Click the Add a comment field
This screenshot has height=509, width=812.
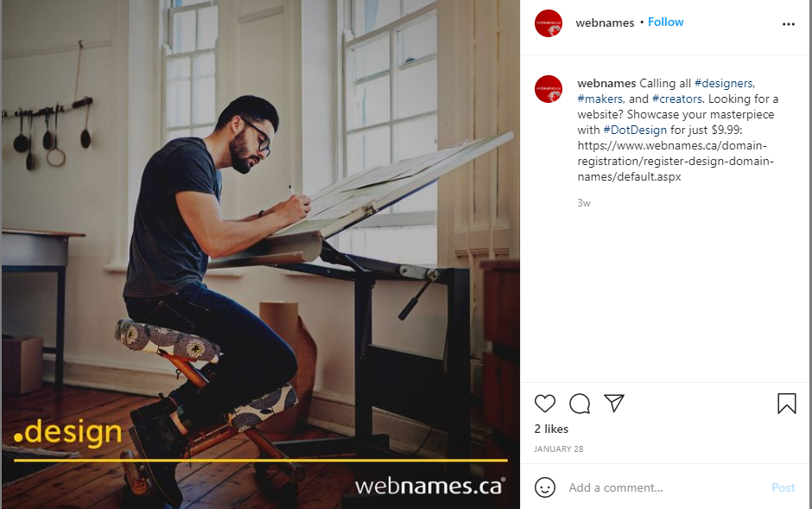click(x=665, y=487)
